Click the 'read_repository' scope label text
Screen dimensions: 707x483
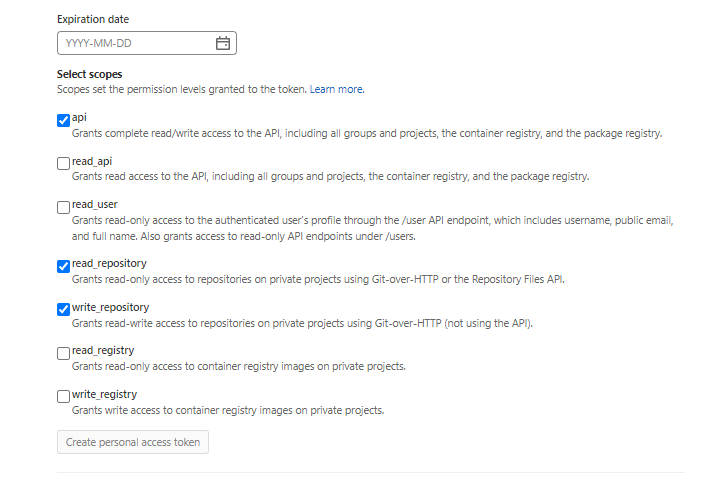click(110, 264)
